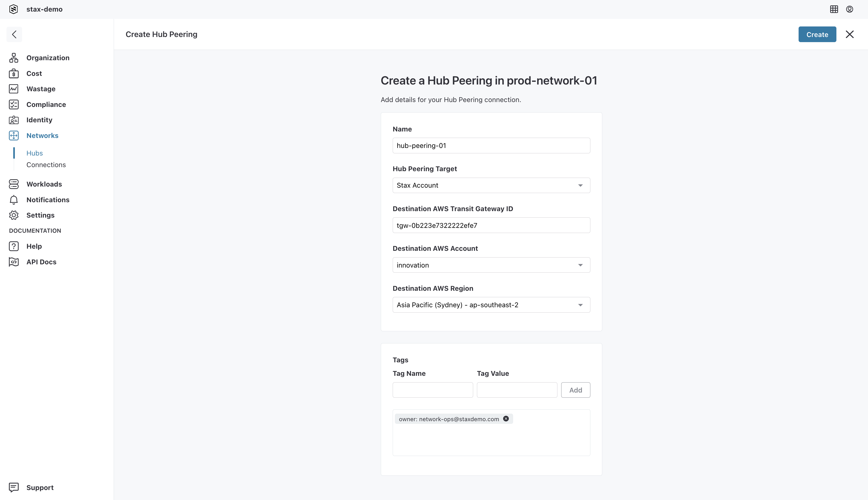Viewport: 868px width, 500px height.
Task: Open Support link at bottom
Action: (40, 488)
